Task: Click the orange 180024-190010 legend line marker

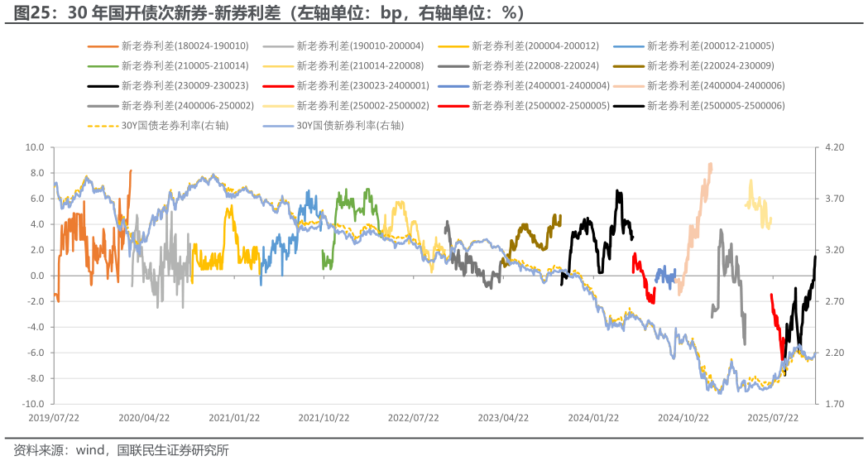Action: click(x=103, y=46)
